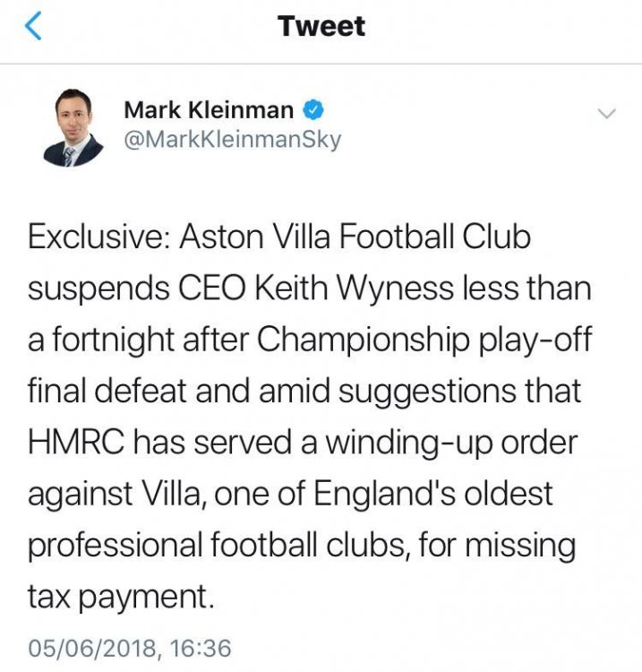Click the blue verified badge
The width and height of the screenshot is (642, 672).
tap(313, 110)
